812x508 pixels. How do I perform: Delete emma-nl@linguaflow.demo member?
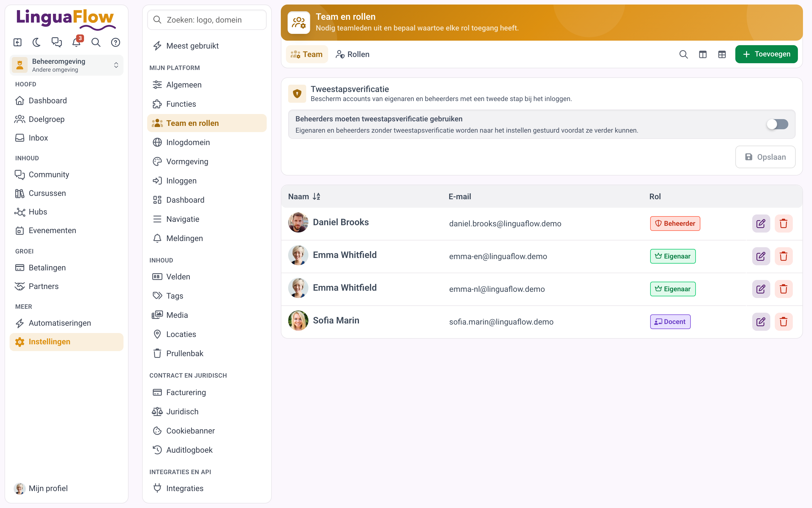point(784,289)
